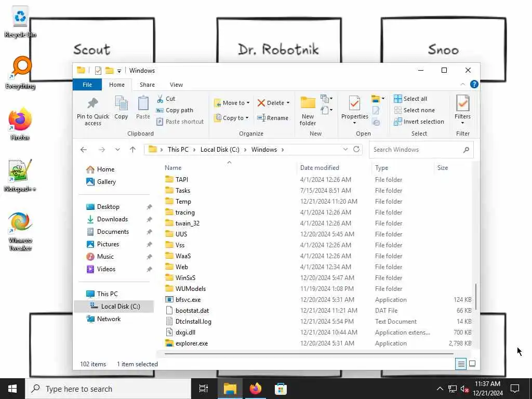
Task: Open Start menu button
Action: (x=12, y=389)
